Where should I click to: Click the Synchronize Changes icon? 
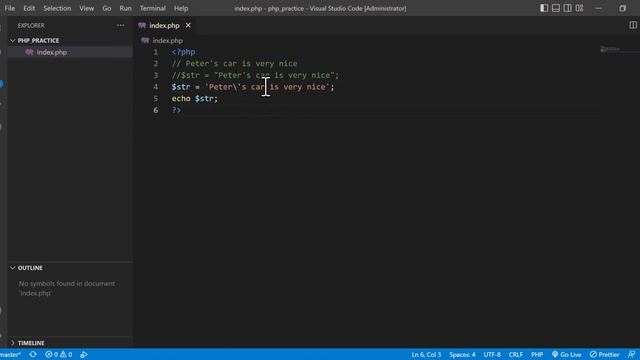[x=33, y=355]
